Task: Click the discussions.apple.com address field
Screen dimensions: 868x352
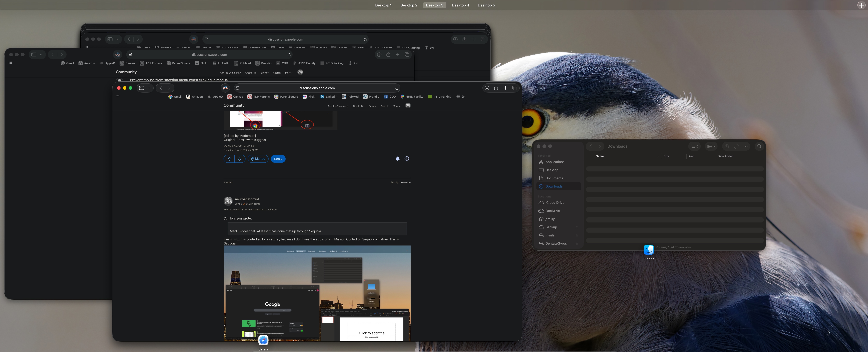Action: coord(317,88)
